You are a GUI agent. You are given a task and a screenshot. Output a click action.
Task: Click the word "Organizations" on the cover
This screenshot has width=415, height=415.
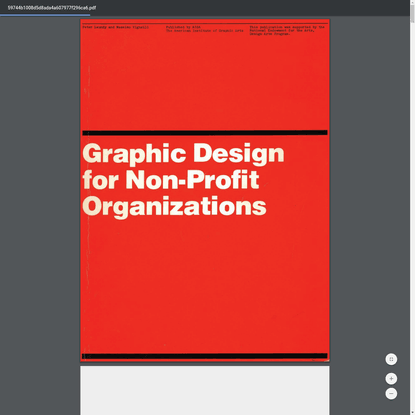click(x=174, y=207)
